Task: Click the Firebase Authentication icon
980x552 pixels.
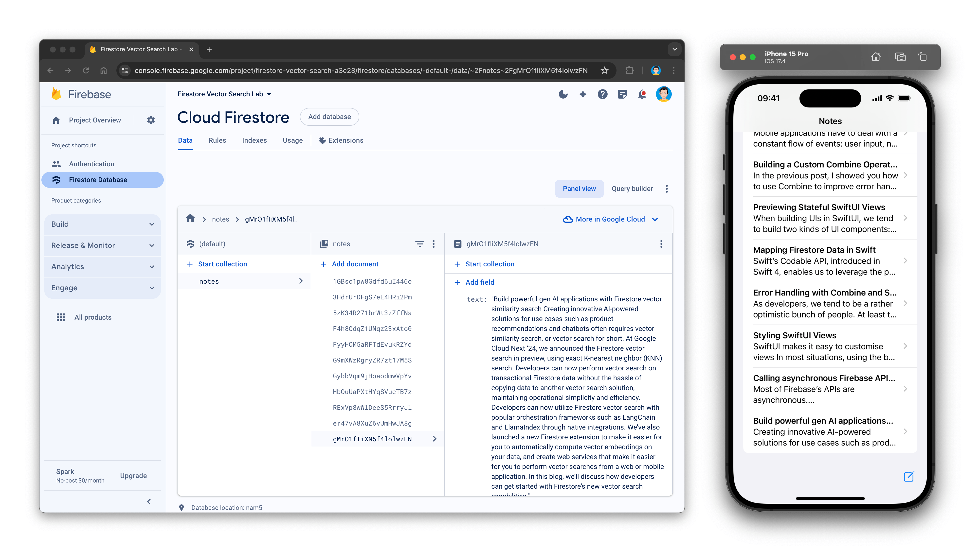Action: click(x=56, y=163)
